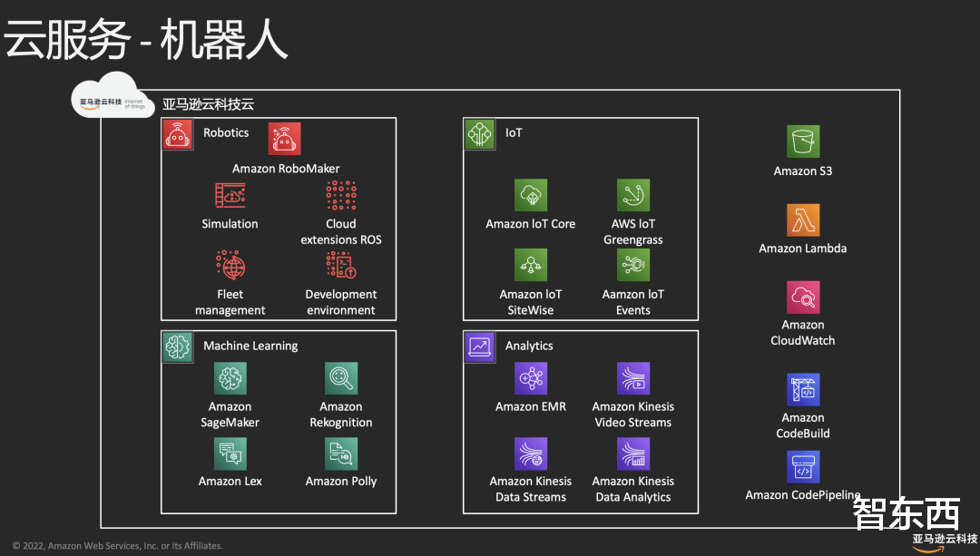
Task: Select the Amazon IoT Events icon
Action: [x=632, y=265]
